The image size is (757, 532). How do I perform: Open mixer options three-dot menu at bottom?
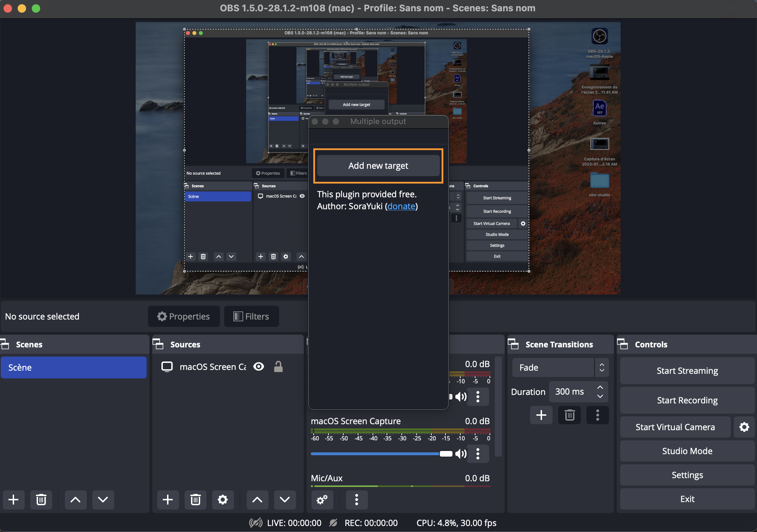[356, 499]
